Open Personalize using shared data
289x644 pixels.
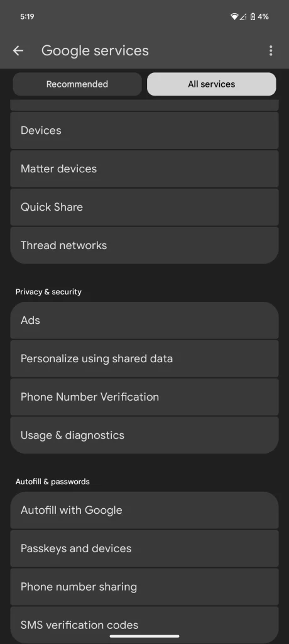coord(144,358)
